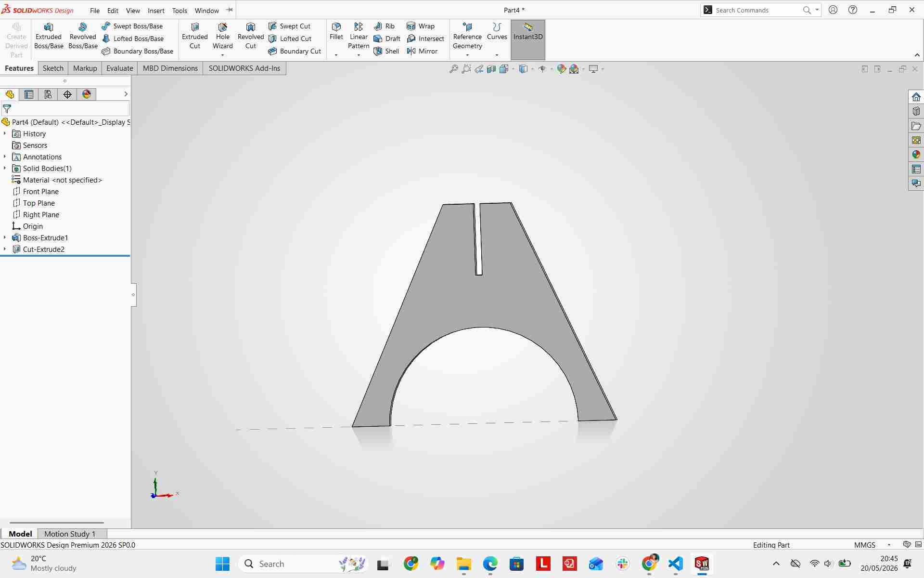
Task: Open ConfigurationManager tab icon
Action: tap(48, 94)
